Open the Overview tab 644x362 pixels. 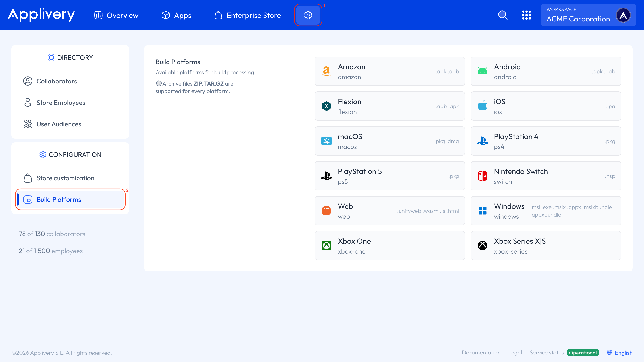116,15
